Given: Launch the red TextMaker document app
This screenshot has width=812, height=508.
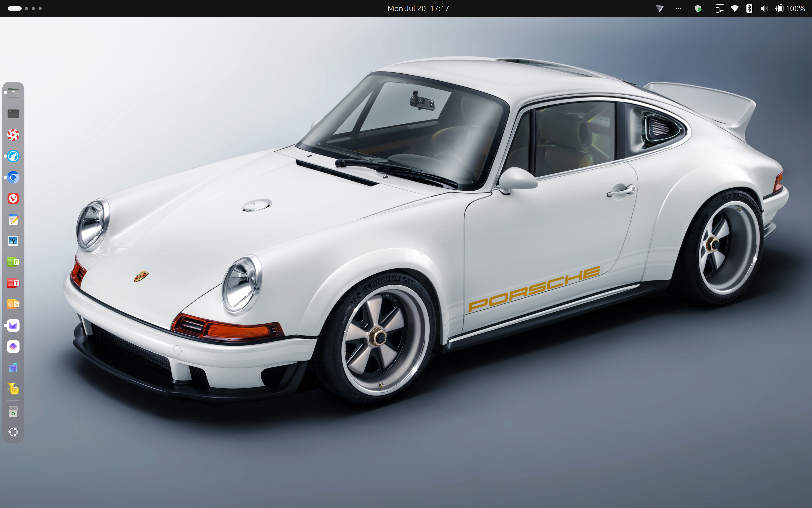Looking at the screenshot, I should [x=13, y=283].
